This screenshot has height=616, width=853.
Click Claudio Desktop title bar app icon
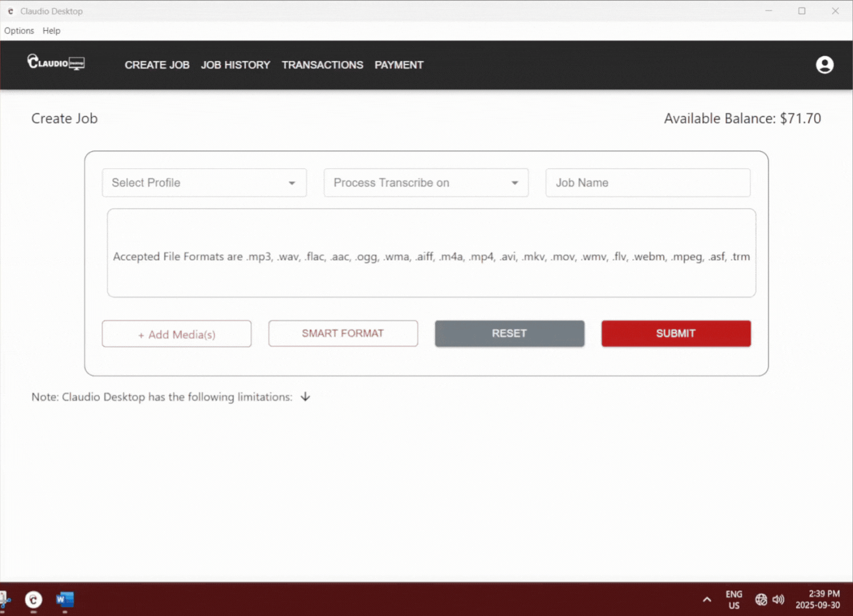click(x=10, y=11)
